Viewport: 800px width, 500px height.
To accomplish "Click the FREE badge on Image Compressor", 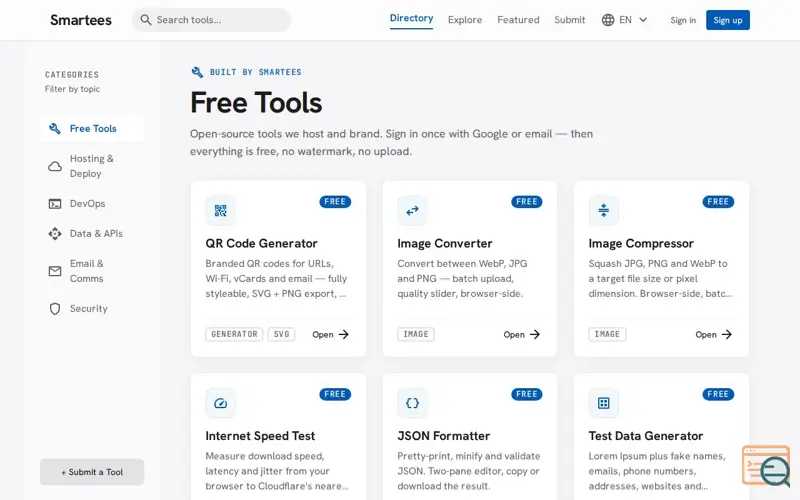I will [x=718, y=202].
